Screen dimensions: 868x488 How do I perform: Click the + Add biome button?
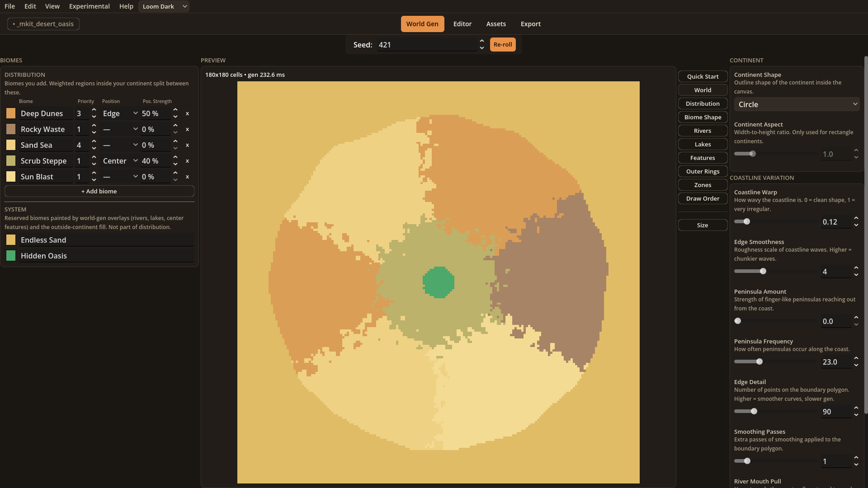99,191
